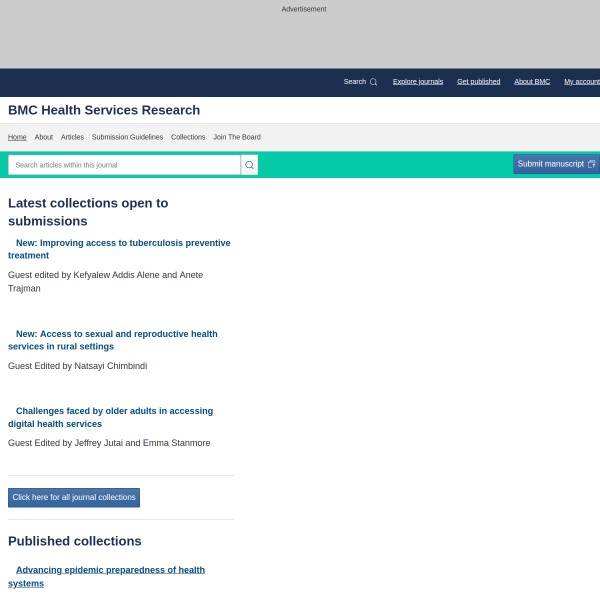Open the About menu item
The height and width of the screenshot is (600, 600).
tap(44, 137)
